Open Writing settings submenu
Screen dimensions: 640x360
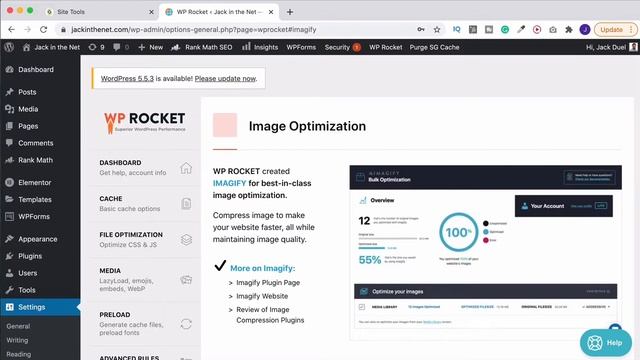tap(17, 340)
